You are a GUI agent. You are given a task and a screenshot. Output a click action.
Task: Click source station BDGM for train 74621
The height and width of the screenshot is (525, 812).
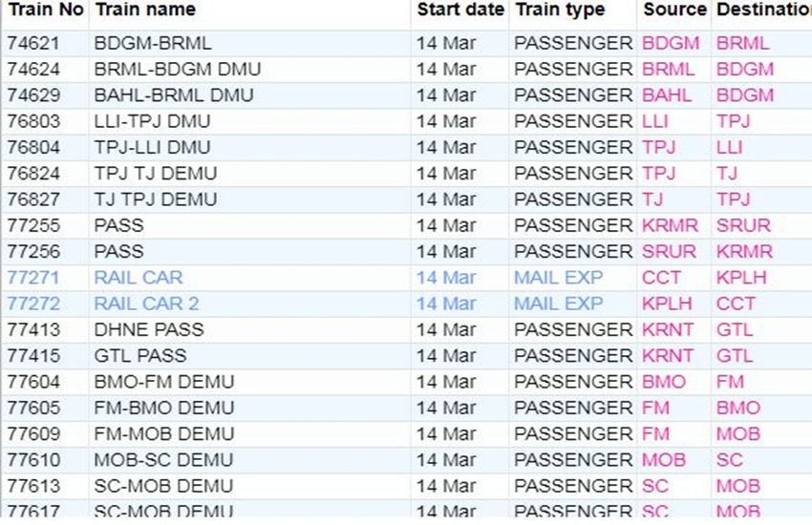point(671,44)
